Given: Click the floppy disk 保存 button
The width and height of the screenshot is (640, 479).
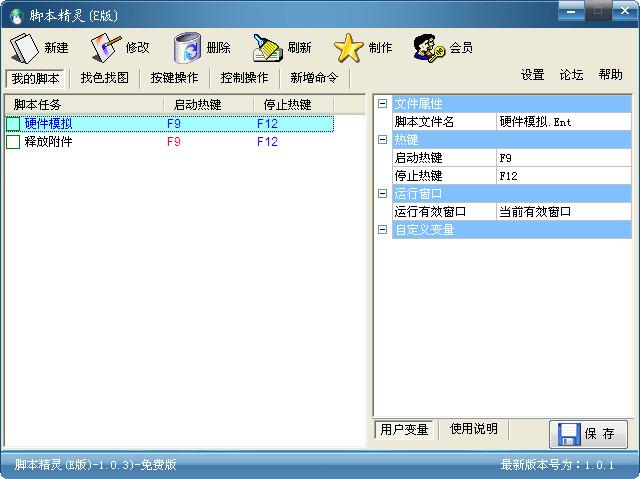Looking at the screenshot, I should click(588, 434).
